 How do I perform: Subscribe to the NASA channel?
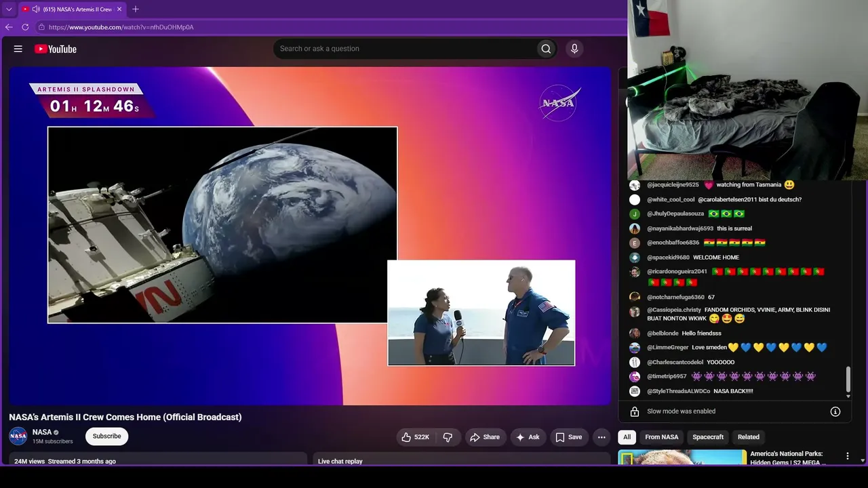pos(107,436)
